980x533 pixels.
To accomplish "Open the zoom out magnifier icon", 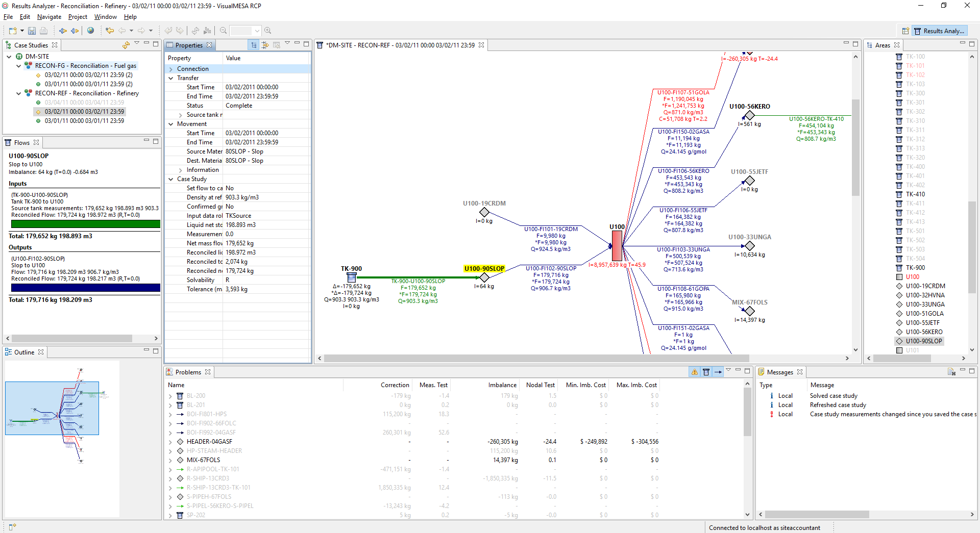I will coord(223,31).
